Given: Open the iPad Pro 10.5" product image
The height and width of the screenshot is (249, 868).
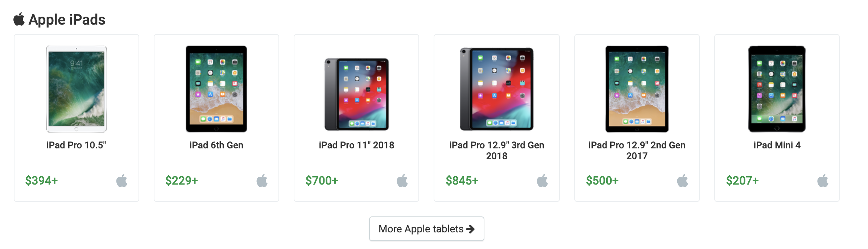Looking at the screenshot, I should 77,89.
